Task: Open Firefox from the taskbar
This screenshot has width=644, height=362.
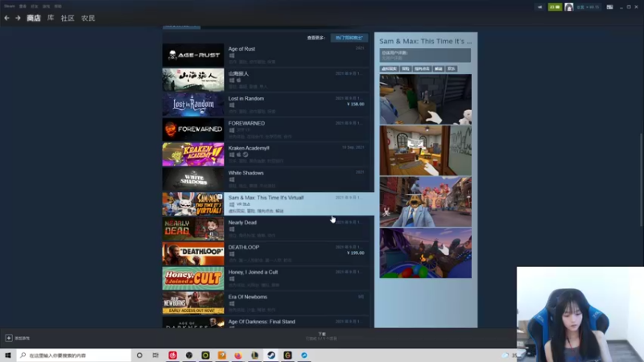Action: 238,356
